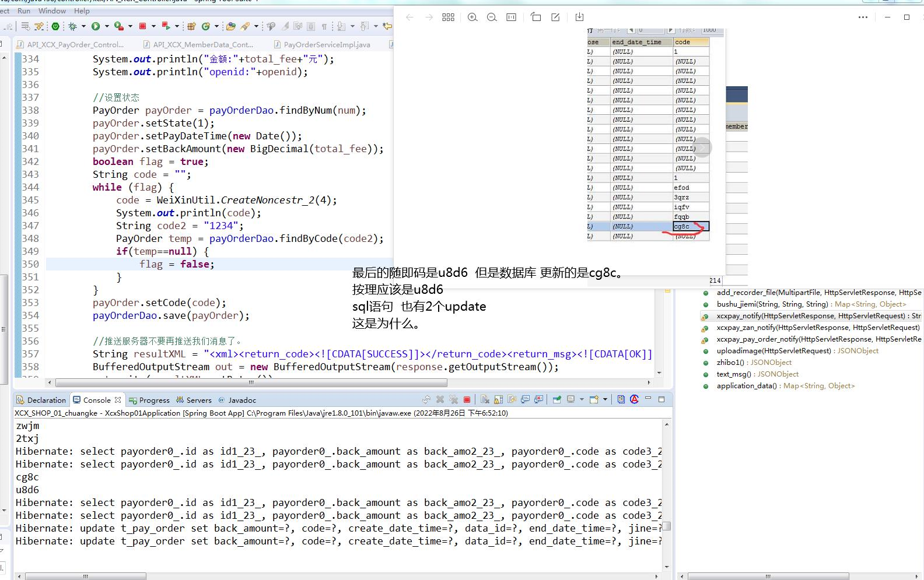Toggle show console when standard error changes
The image size is (924, 580).
[x=538, y=399]
